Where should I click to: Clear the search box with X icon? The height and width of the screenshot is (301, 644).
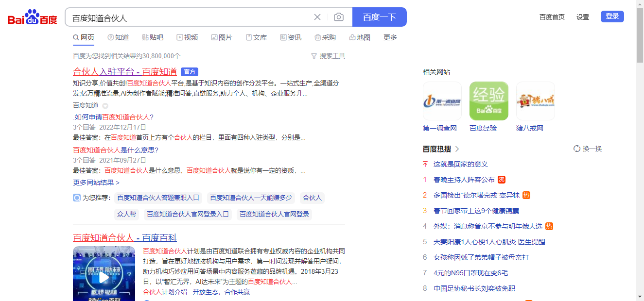317,17
